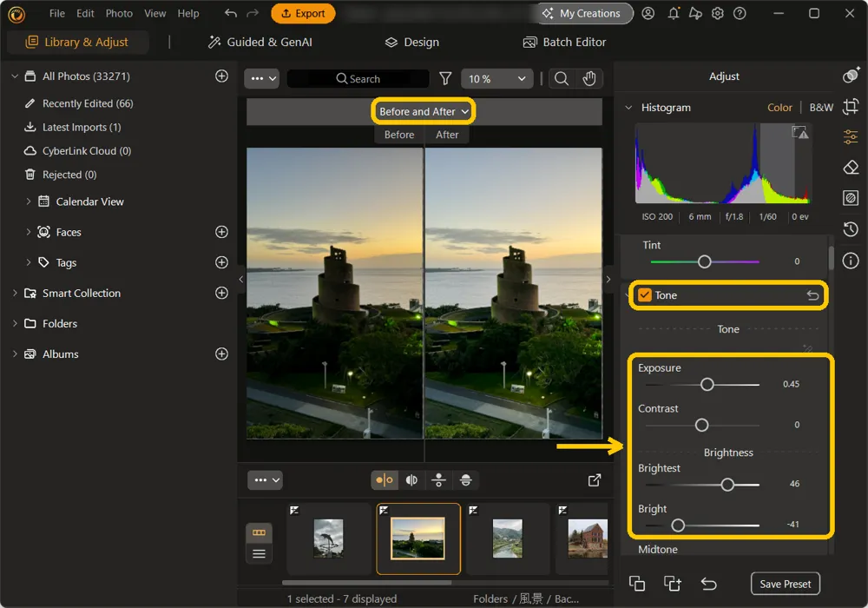The image size is (868, 608).
Task: Open the tutorial play icon
Action: point(695,13)
